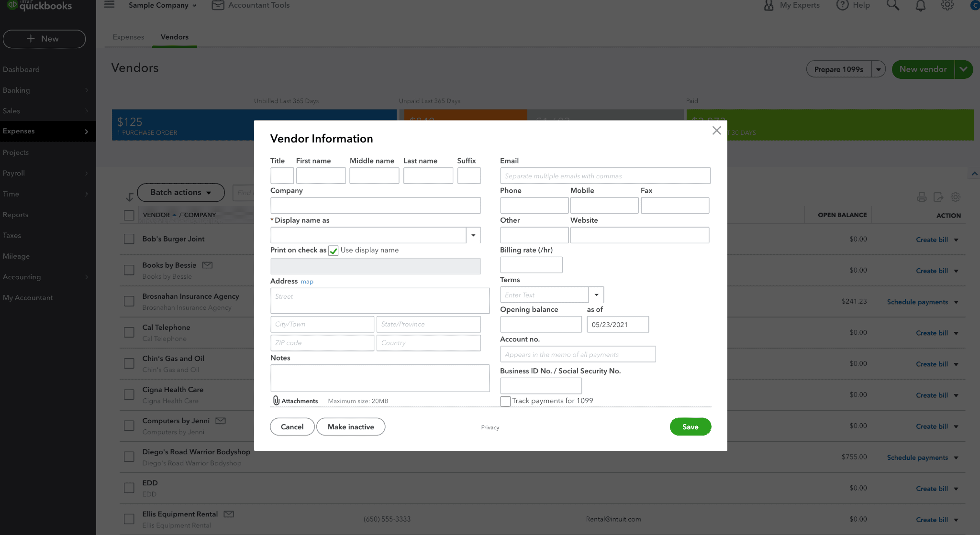Click the Account no. input field
The height and width of the screenshot is (535, 980).
coord(578,354)
